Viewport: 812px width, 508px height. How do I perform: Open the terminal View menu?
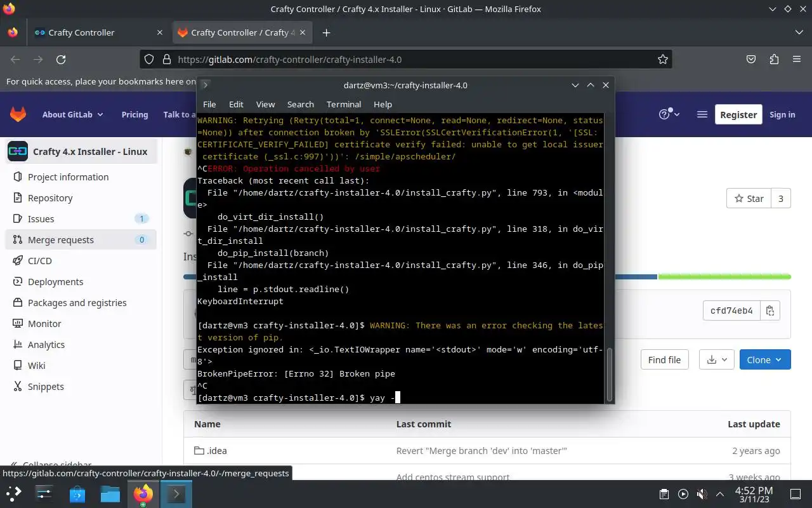click(265, 104)
